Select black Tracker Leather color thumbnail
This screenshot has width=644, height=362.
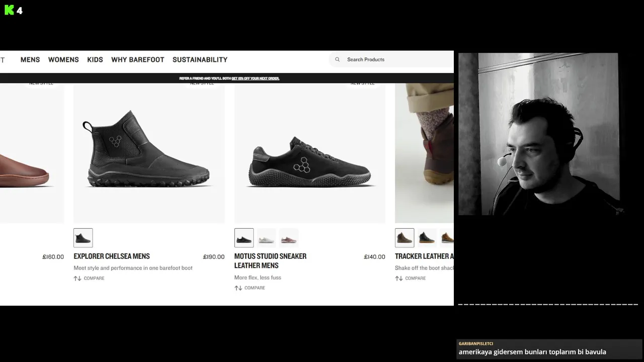coord(427,238)
